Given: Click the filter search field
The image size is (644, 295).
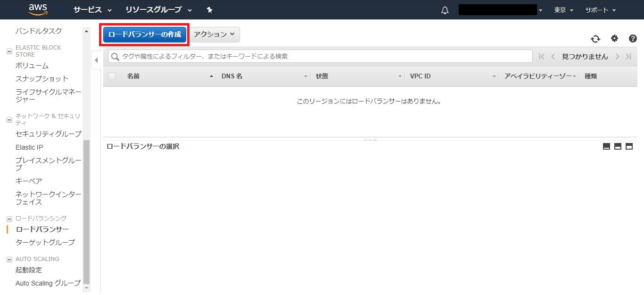Looking at the screenshot, I should pos(321,56).
